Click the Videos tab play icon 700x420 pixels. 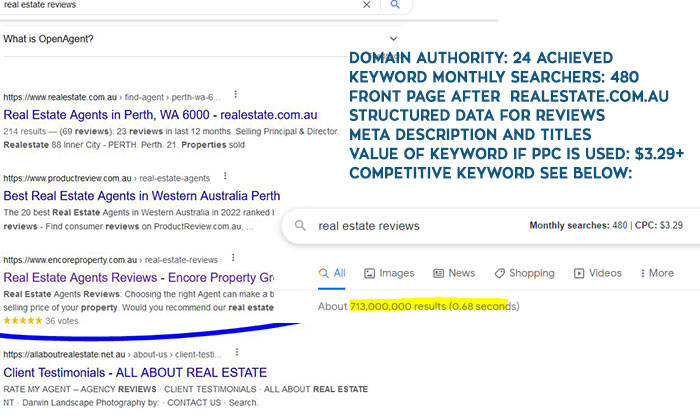click(x=579, y=274)
